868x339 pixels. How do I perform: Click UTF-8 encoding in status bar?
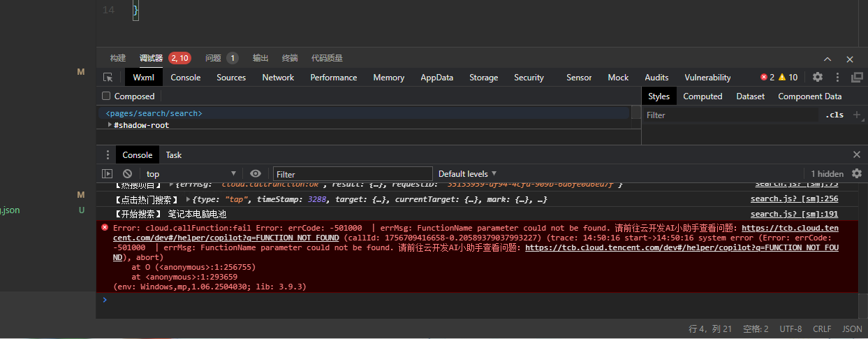790,329
